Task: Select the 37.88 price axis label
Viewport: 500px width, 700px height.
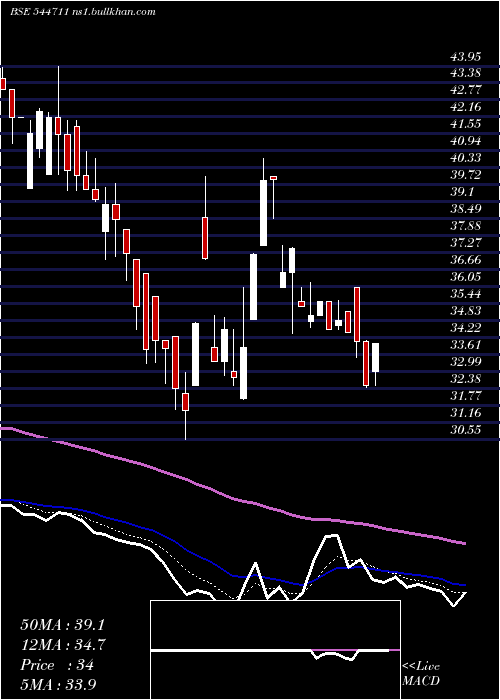Action: [466, 226]
